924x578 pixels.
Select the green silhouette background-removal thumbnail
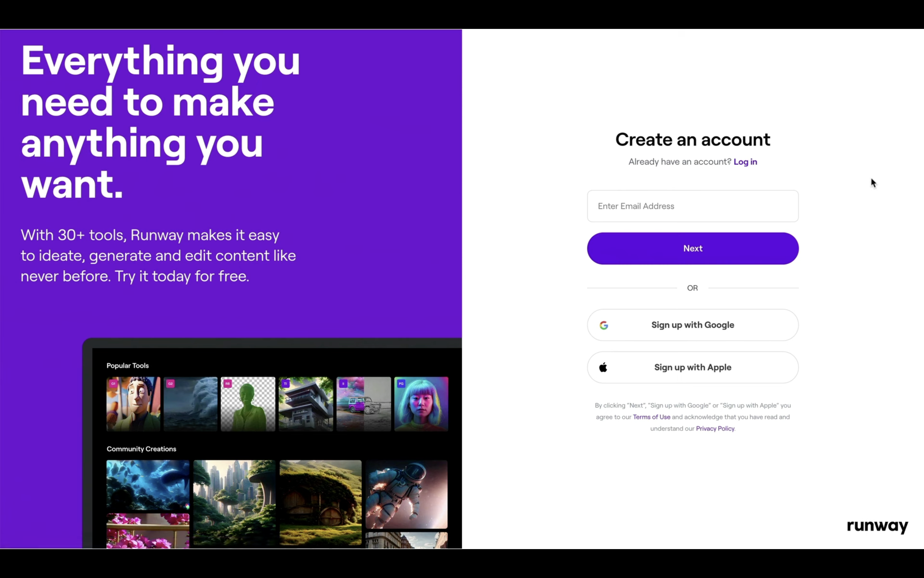point(248,404)
